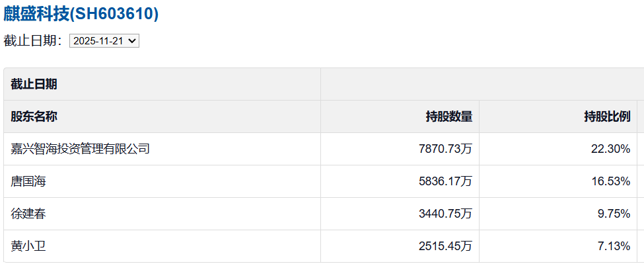Click the 7.13% ownership ratio
The width and height of the screenshot is (644, 268).
tap(614, 246)
